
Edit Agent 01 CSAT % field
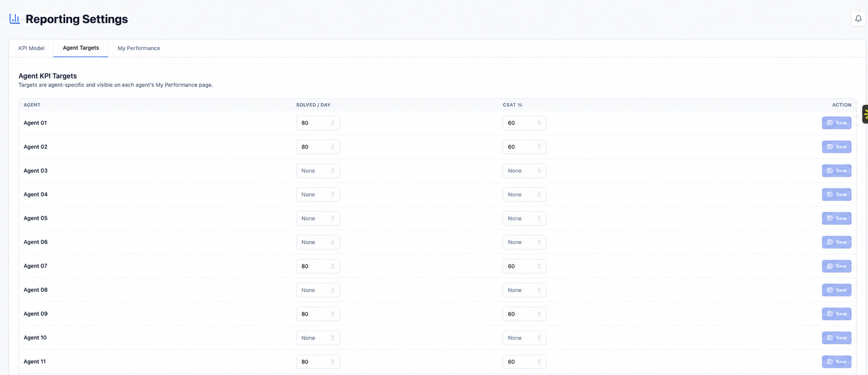[x=524, y=123]
